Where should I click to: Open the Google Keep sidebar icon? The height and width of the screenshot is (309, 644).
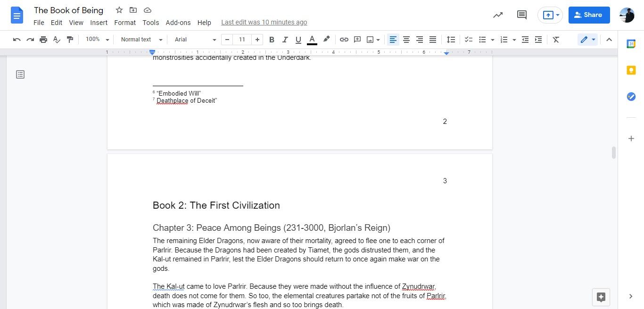click(x=631, y=70)
